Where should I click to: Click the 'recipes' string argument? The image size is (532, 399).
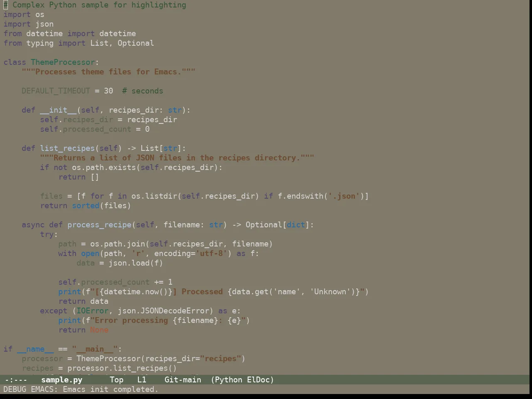(220, 359)
